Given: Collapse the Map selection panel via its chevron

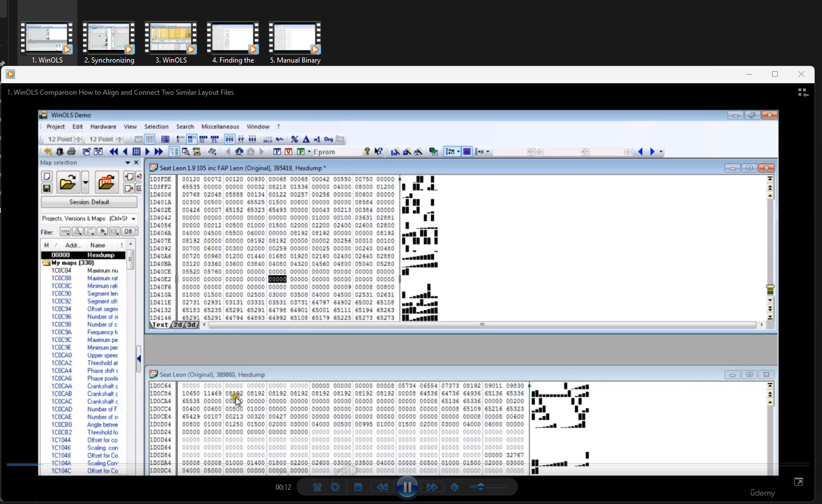Looking at the screenshot, I should [128, 162].
